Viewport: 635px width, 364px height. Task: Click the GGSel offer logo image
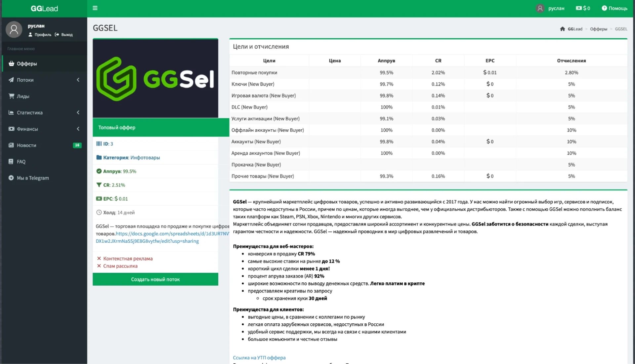155,79
